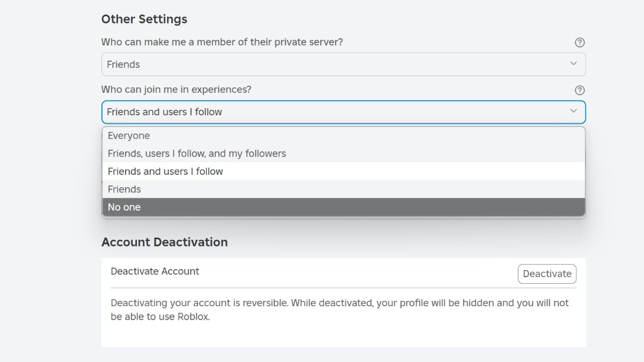Click the help icon beside private server setting
Viewport: 644px width, 362px height.
click(580, 42)
